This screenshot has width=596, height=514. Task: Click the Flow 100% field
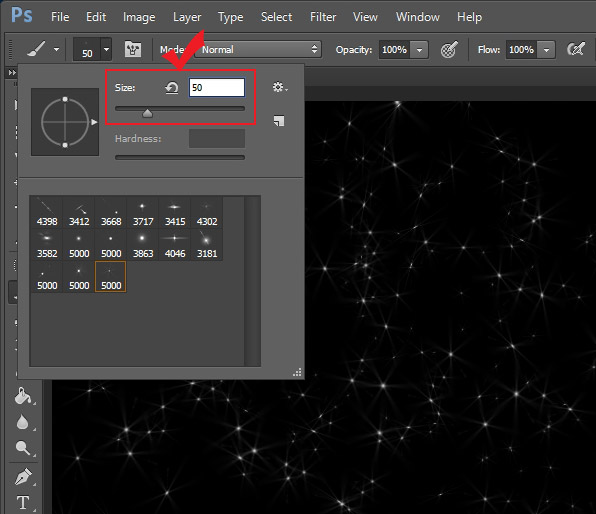(522, 50)
